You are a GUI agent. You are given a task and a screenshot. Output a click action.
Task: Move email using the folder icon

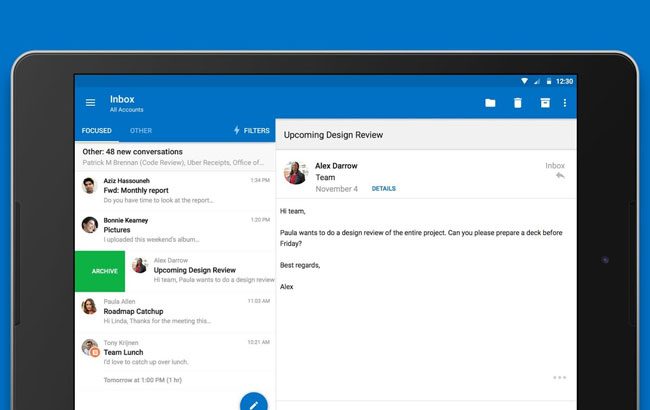[x=490, y=103]
